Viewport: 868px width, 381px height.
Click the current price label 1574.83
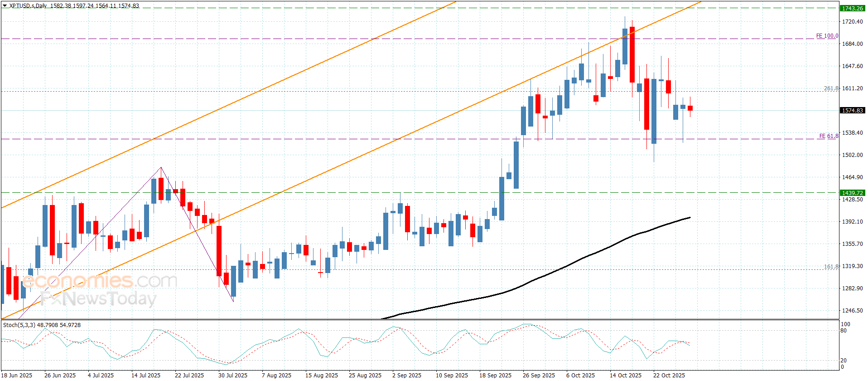(x=852, y=110)
